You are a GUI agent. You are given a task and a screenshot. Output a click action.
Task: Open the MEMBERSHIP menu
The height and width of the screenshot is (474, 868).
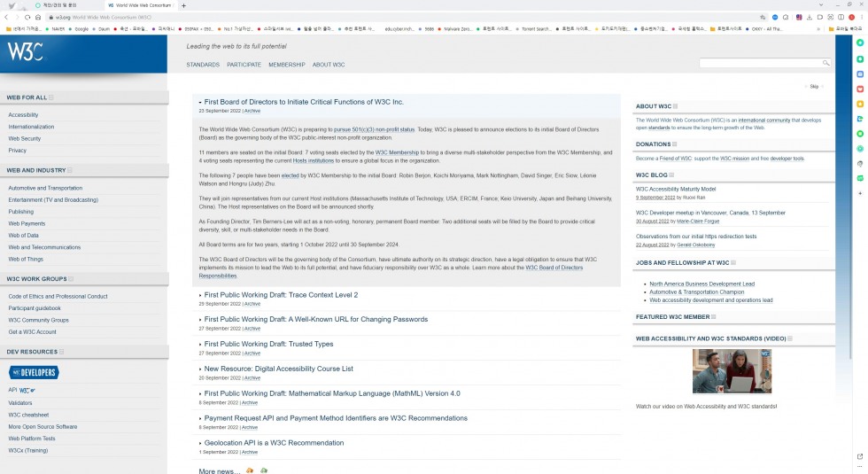pyautogui.click(x=287, y=65)
